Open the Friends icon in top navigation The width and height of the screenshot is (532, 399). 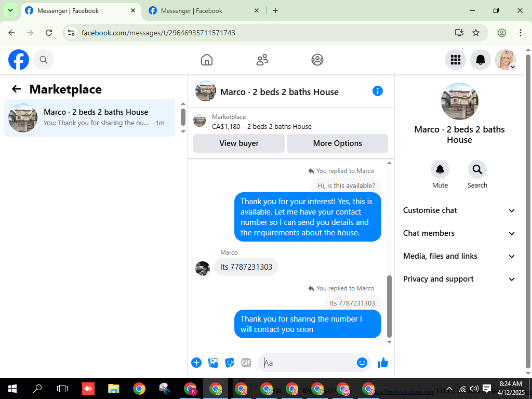point(262,60)
